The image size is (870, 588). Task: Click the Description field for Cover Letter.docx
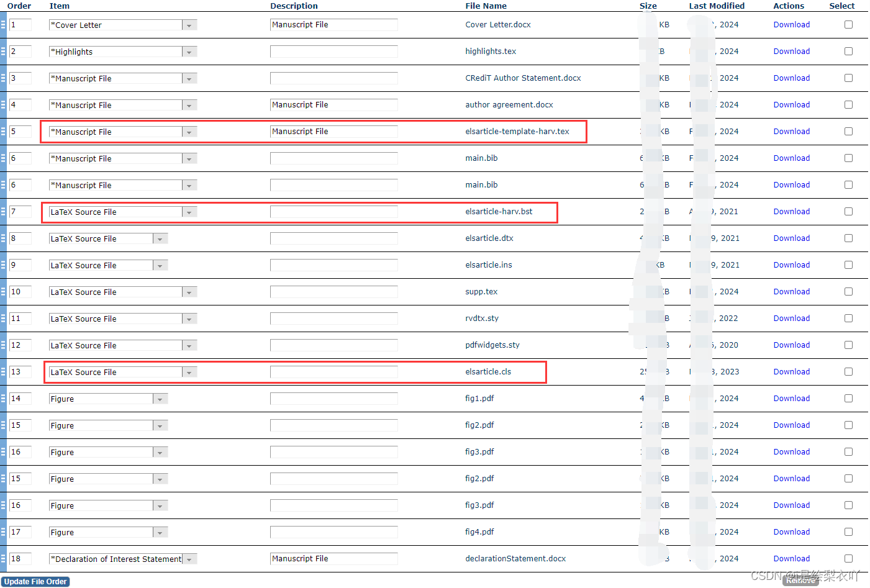coord(333,25)
